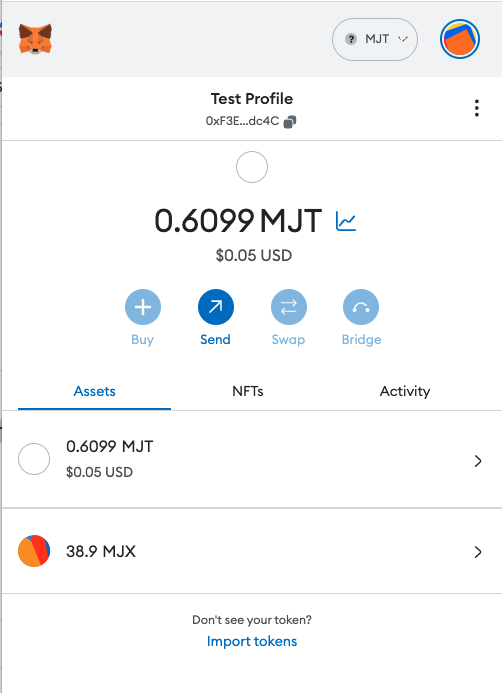
Task: Expand the 0.6099 MJT asset chevron
Action: click(478, 461)
